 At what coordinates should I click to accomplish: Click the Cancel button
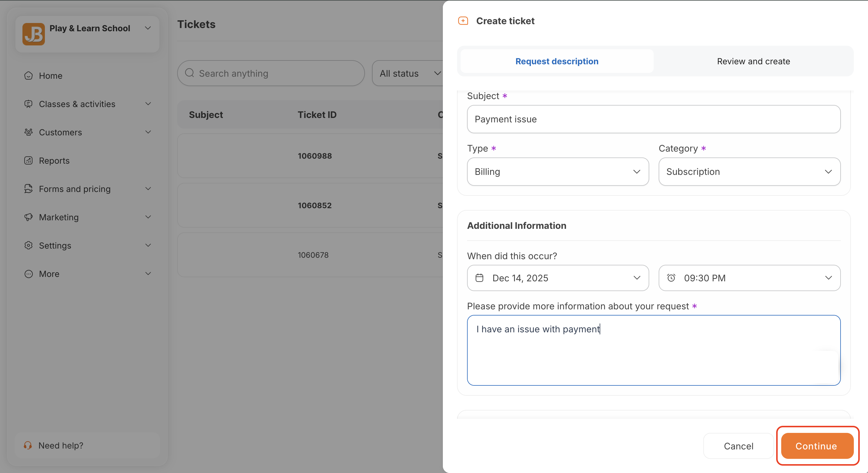point(738,446)
